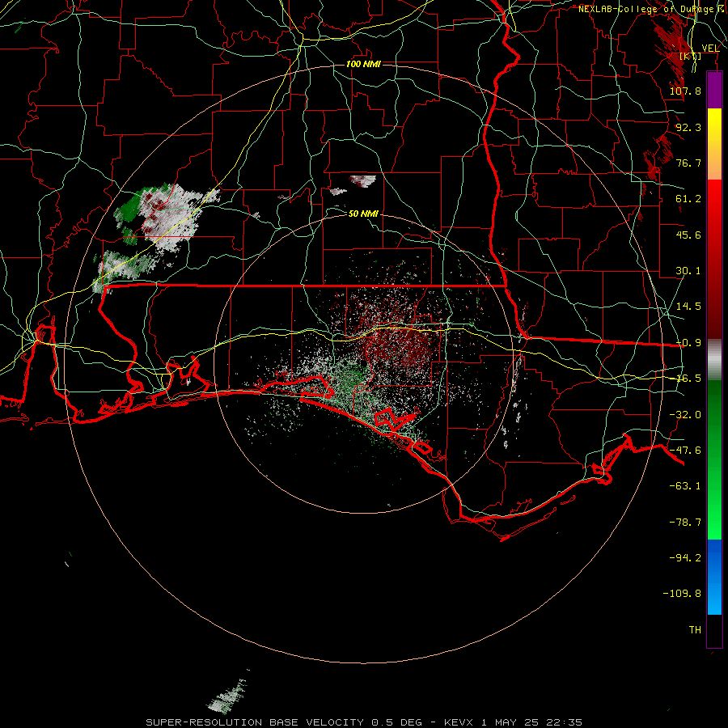
Task: Click the 61.2 velocity scale value
Action: (688, 199)
